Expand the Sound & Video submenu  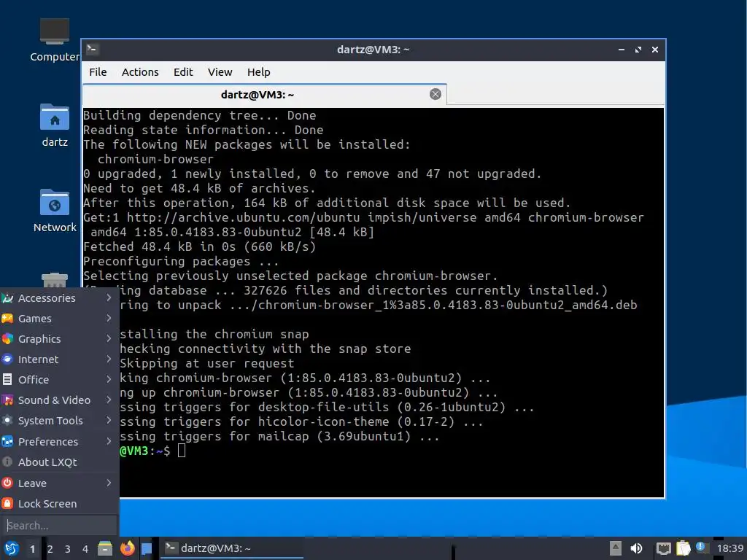coord(59,400)
